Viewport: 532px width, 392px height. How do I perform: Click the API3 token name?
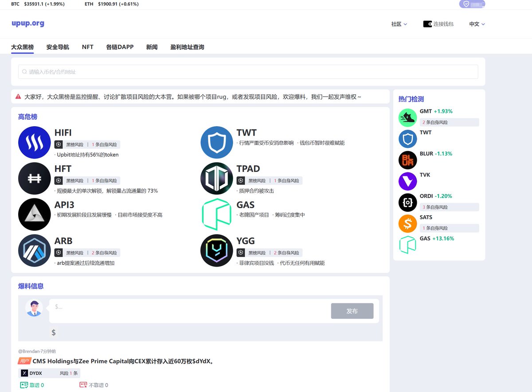(x=64, y=205)
